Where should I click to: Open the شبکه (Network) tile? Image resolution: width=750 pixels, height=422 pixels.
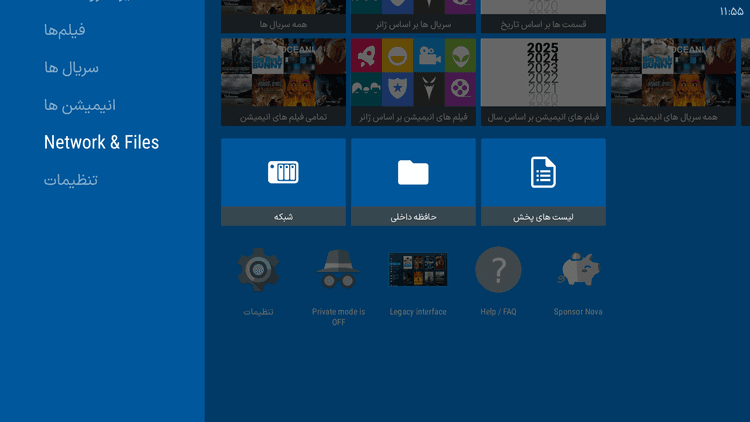coord(283,182)
